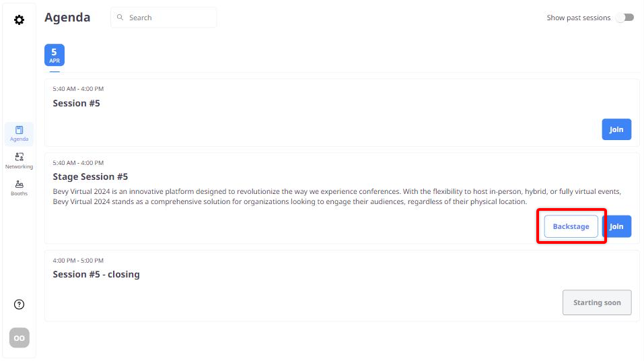The image size is (644, 361).
Task: Open the settings gear icon
Action: (x=19, y=20)
